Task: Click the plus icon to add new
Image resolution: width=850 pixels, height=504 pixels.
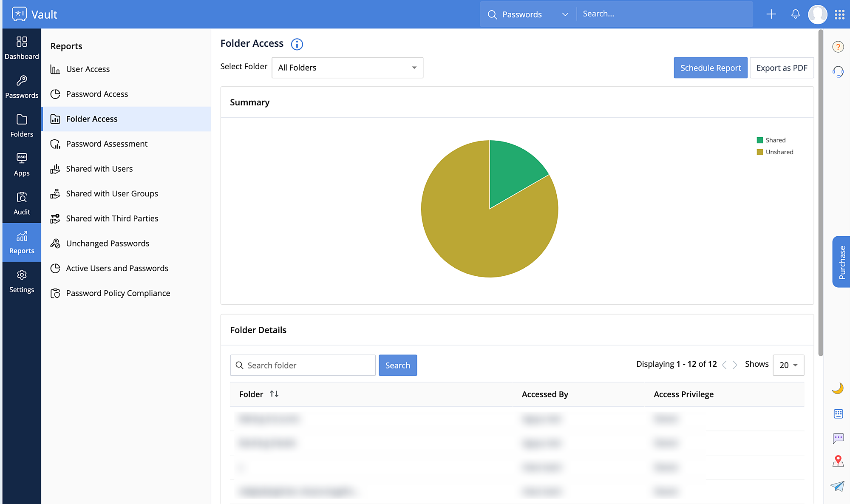Action: click(x=771, y=14)
